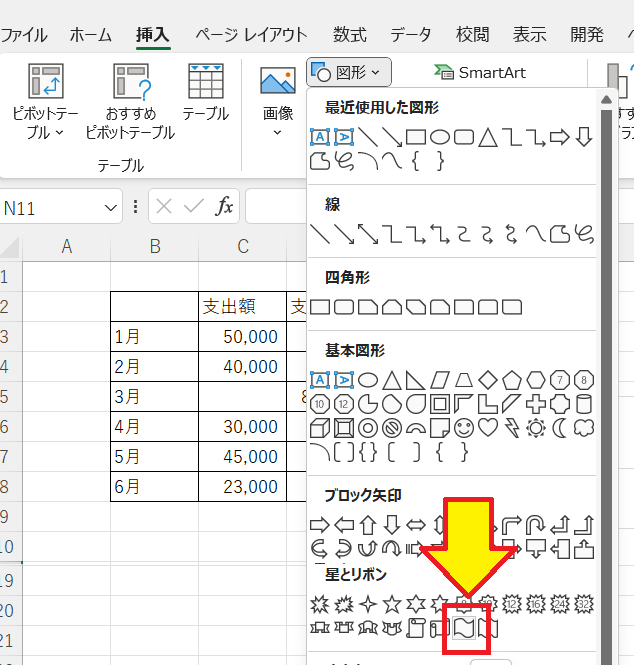Select the Cloud shape in basic shapes
This screenshot has width=634, height=665.
[585, 428]
